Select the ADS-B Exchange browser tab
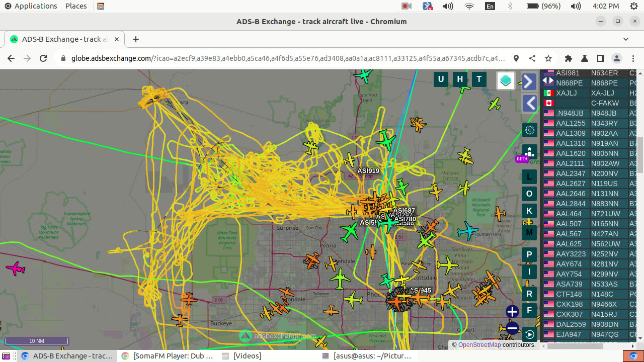Viewport: 644px width, 362px height. click(x=64, y=39)
